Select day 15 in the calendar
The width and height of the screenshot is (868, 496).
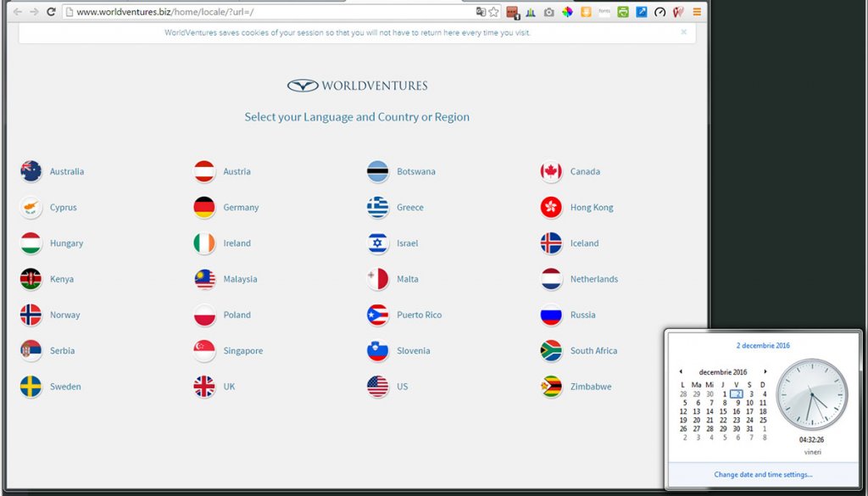coord(723,411)
